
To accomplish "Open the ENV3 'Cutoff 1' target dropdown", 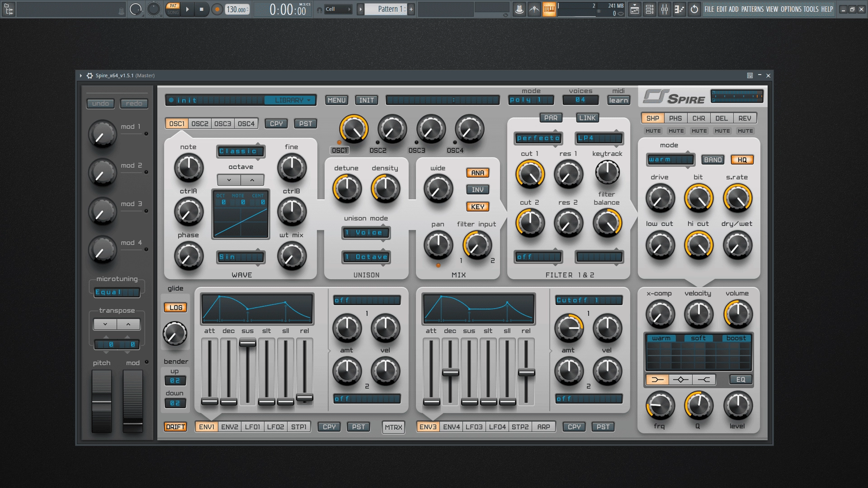I will 589,300.
